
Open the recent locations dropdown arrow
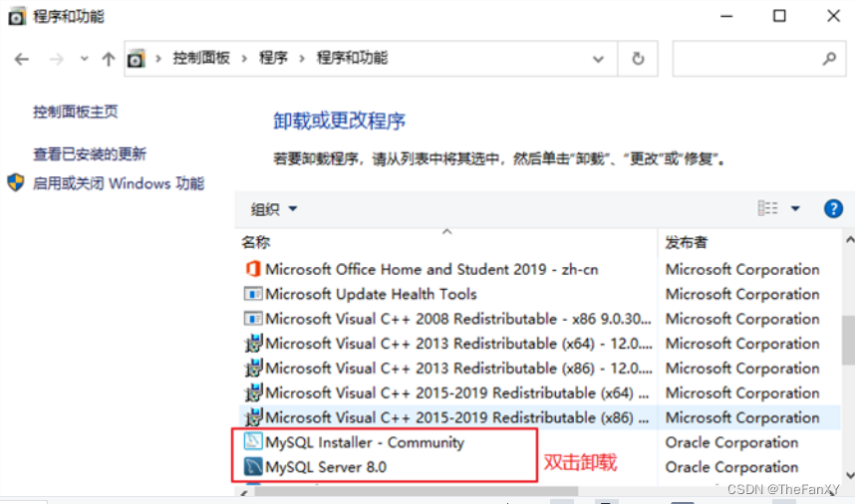pos(84,59)
